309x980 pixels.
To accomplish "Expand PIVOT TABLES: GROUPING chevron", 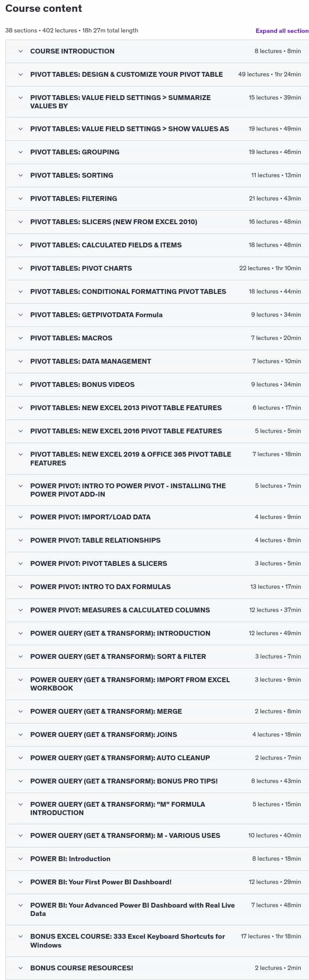I will pos(21,152).
